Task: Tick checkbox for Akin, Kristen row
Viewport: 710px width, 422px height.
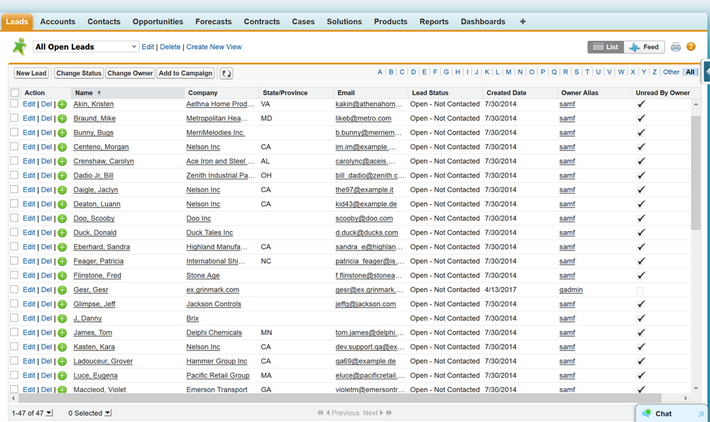Action: pyautogui.click(x=14, y=104)
